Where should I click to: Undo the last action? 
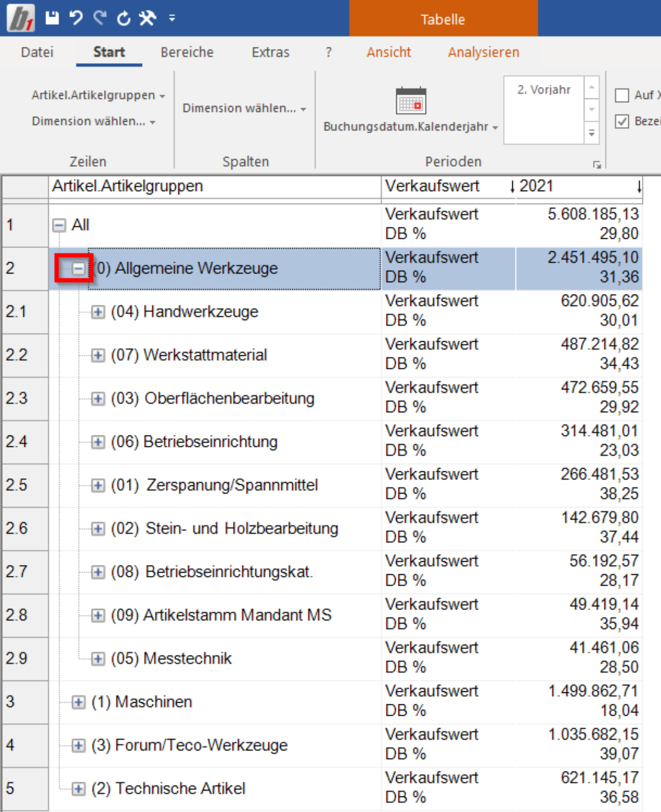(x=76, y=18)
